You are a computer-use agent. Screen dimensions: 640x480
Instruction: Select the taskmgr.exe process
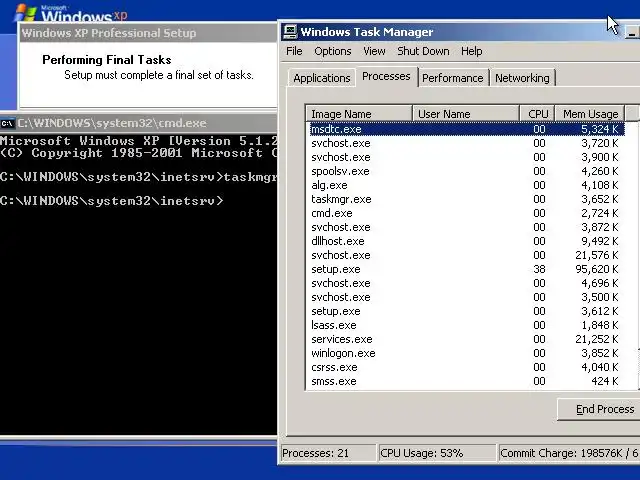pos(466,199)
